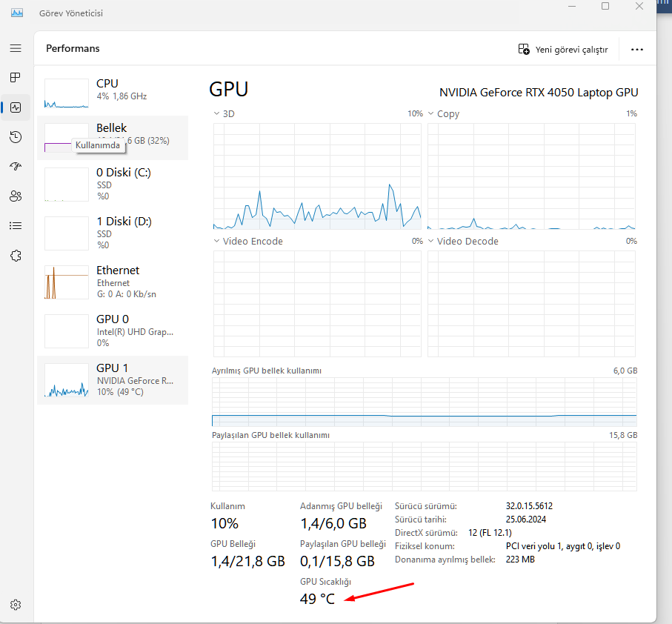Open the hamburger navigation menu
672x624 pixels.
(x=16, y=48)
